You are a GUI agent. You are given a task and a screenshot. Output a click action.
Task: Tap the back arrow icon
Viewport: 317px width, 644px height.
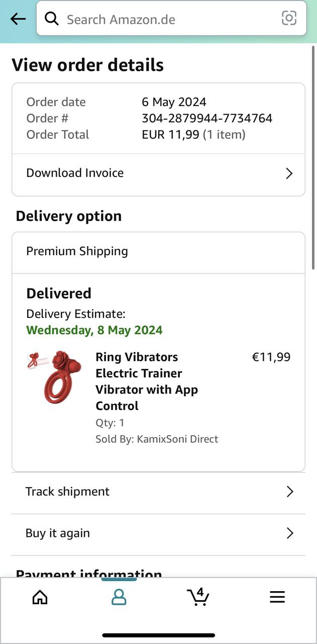(x=18, y=19)
